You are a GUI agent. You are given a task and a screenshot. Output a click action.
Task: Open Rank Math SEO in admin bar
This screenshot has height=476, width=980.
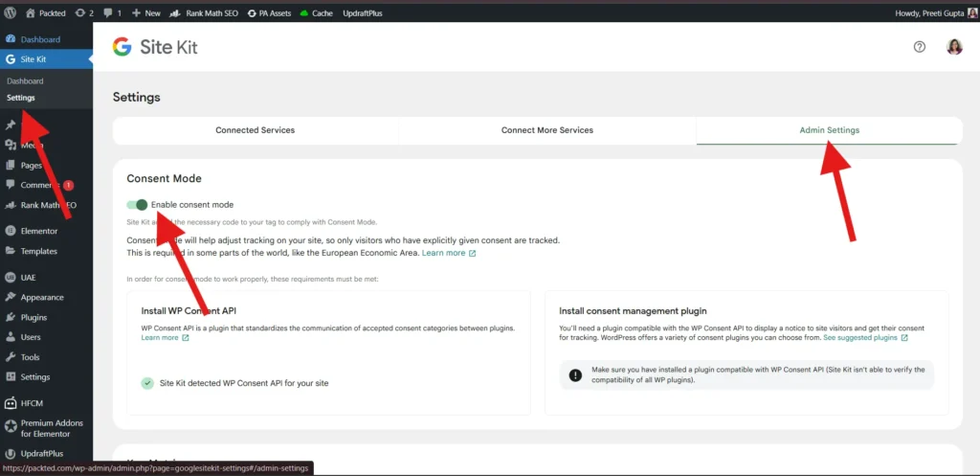(204, 13)
